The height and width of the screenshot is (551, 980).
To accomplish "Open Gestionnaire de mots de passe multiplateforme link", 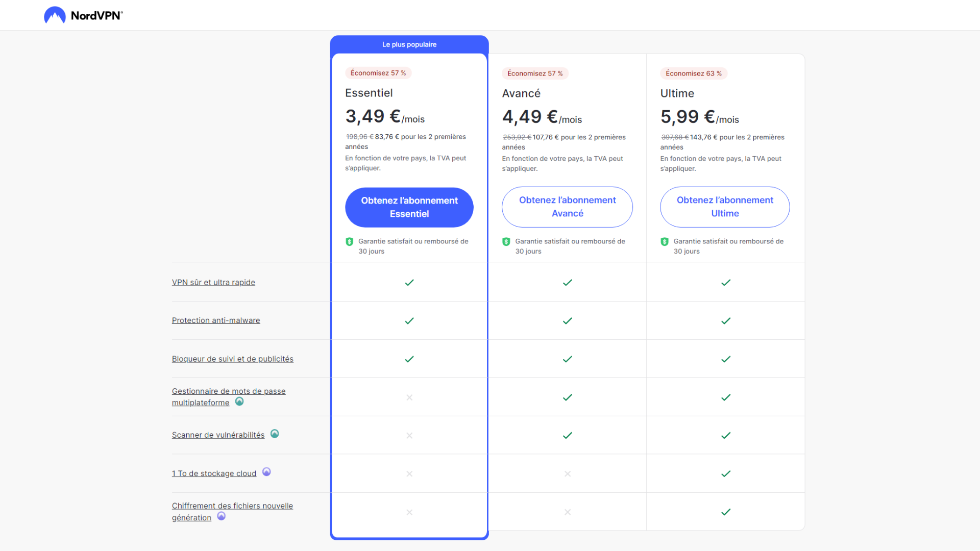I will point(229,397).
